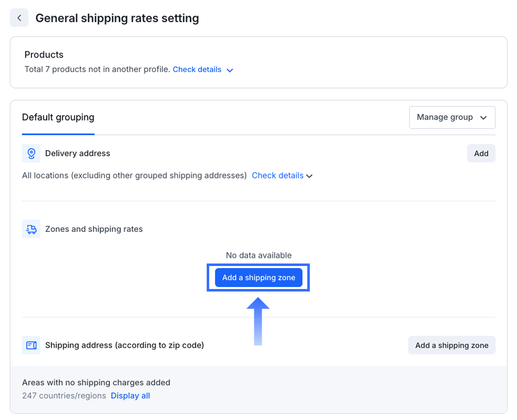517x420 pixels.
Task: Expand the chevron beside Products Check details
Action: coord(230,70)
